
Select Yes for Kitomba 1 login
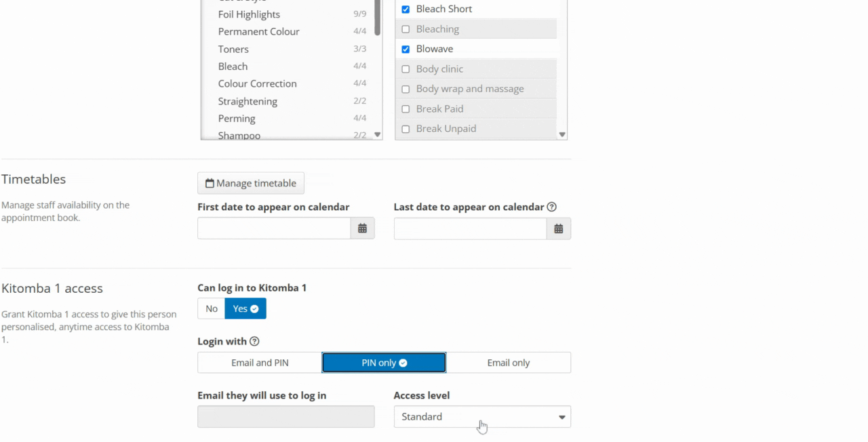point(245,308)
